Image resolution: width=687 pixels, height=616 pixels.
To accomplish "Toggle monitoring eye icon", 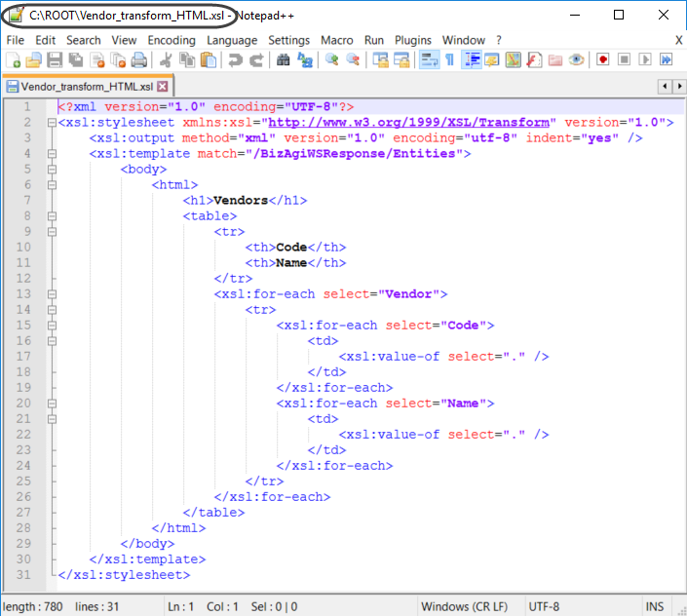I will point(576,60).
